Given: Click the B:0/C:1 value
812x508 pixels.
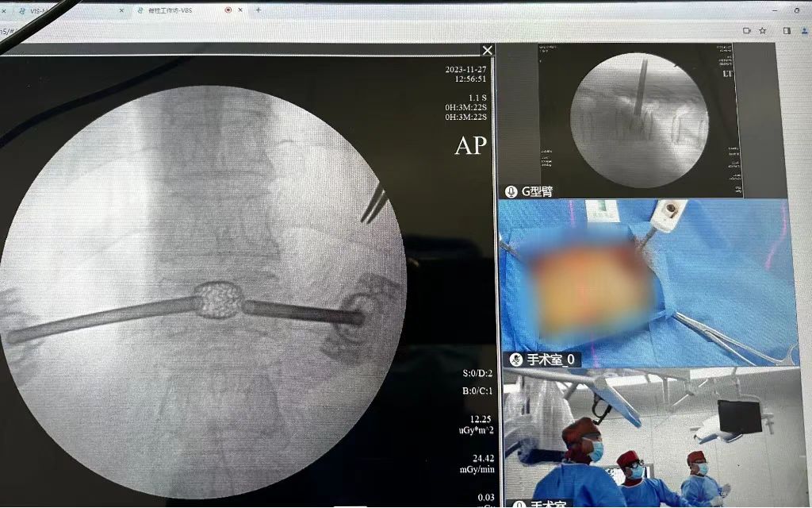Looking at the screenshot, I should (477, 391).
